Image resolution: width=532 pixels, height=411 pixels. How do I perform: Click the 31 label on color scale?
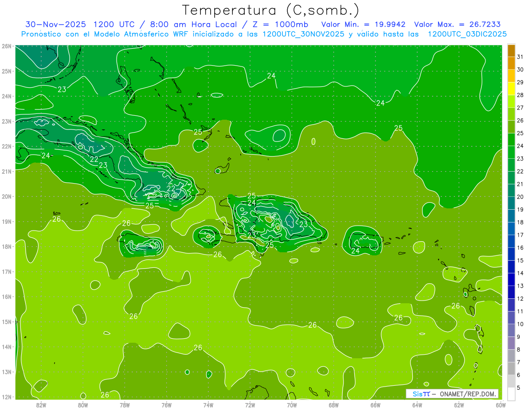(520, 57)
